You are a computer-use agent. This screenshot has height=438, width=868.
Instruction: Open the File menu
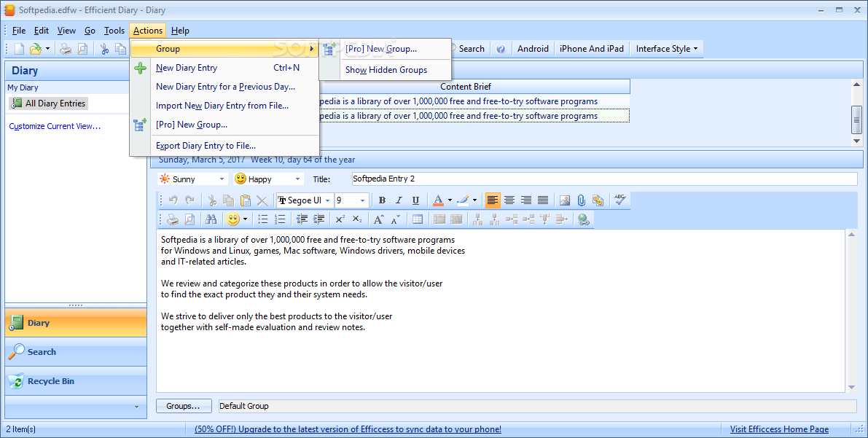tap(19, 31)
